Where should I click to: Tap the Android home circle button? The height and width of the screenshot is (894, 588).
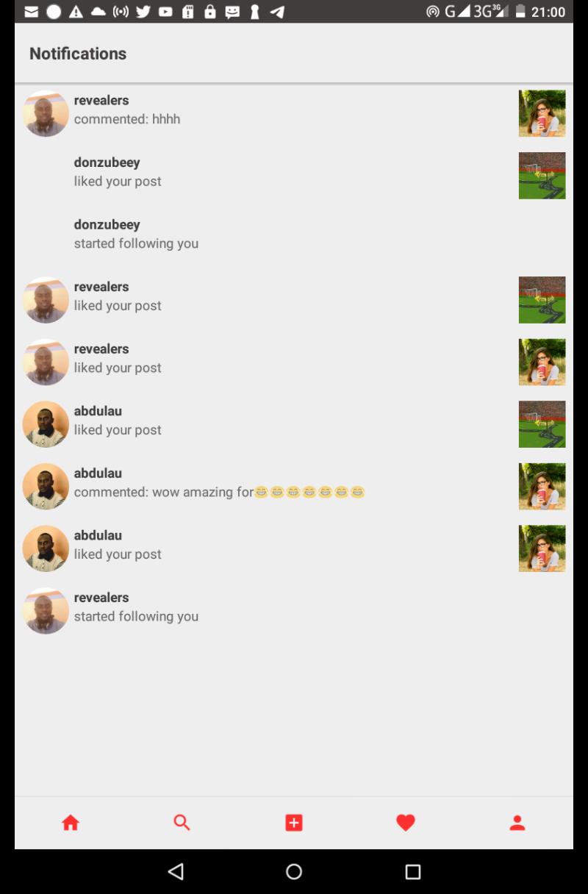294,871
